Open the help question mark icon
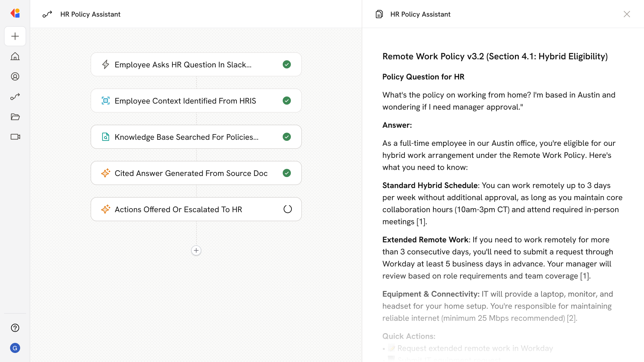Screen dimensions: 644x362 click(x=15, y=328)
